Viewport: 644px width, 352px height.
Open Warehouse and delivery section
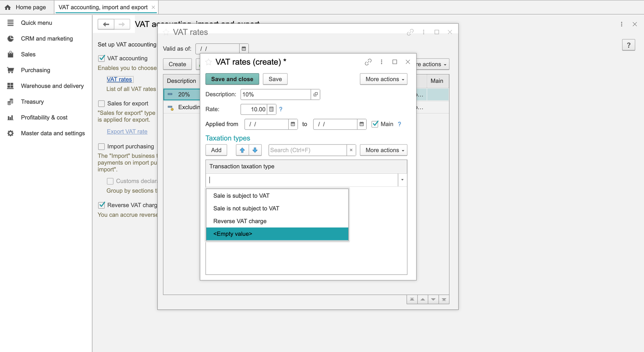52,86
